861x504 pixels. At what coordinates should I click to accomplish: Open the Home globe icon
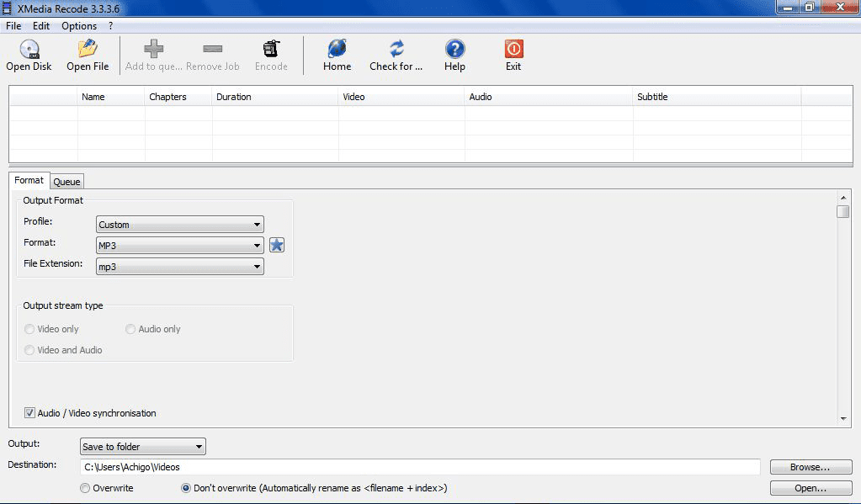[x=337, y=49]
